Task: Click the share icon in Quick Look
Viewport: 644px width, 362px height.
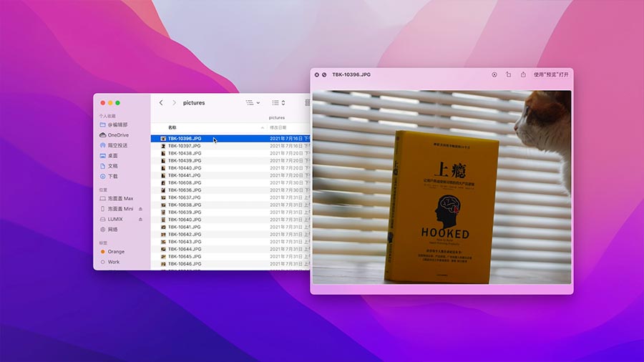Action: [x=523, y=74]
